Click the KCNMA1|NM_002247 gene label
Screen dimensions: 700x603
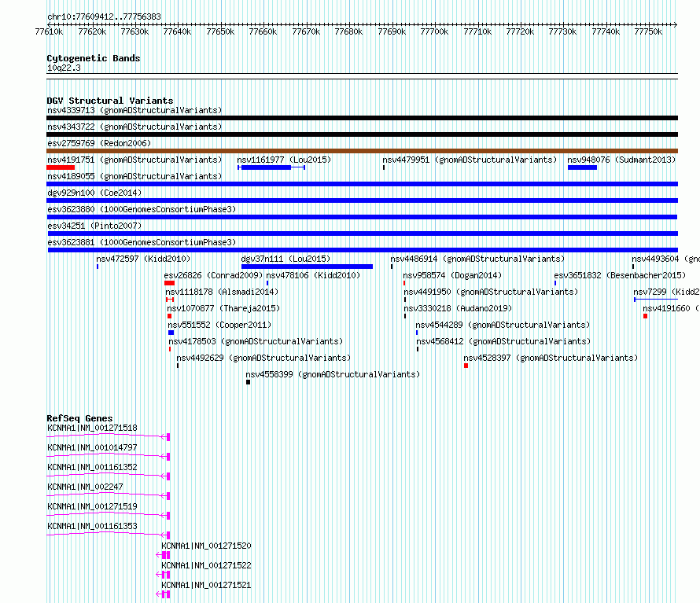(85, 487)
